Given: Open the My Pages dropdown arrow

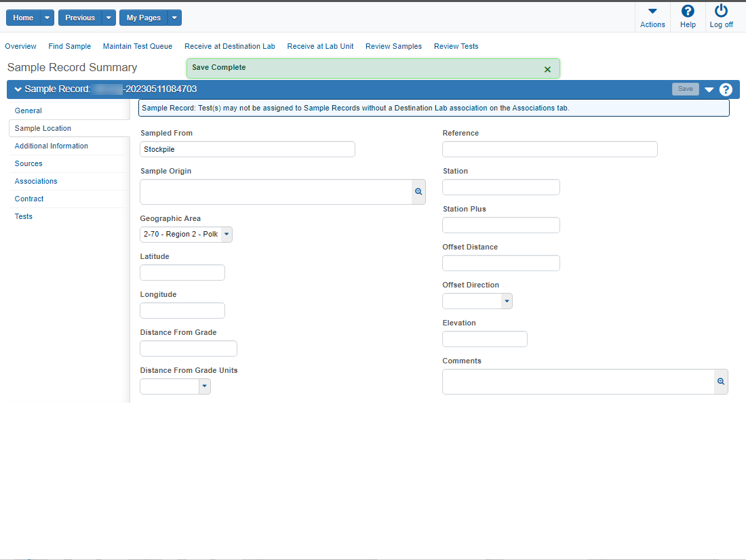Looking at the screenshot, I should coord(174,18).
